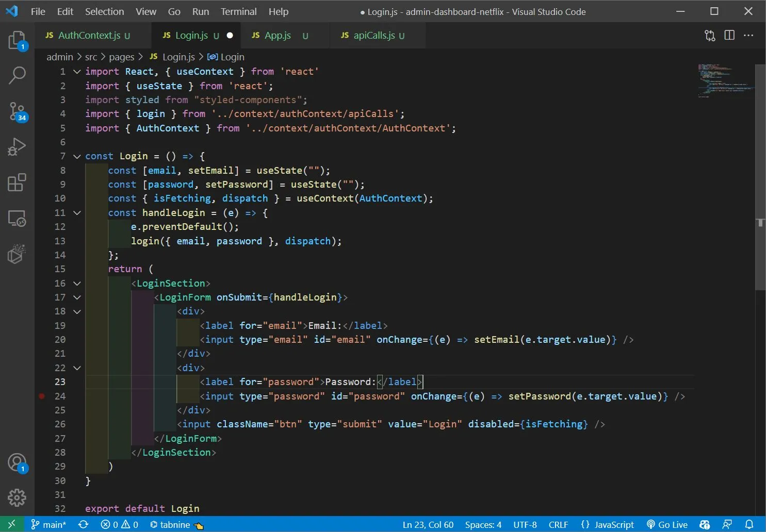Open the File menu

click(38, 11)
